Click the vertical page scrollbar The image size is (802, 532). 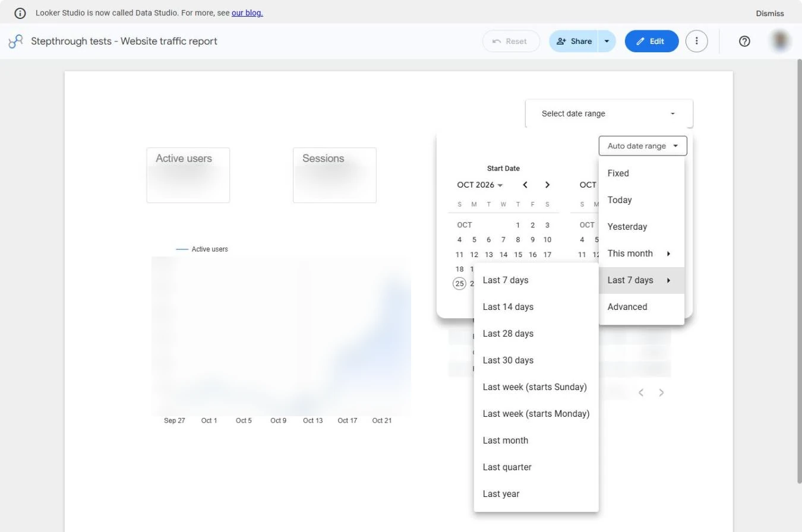click(x=799, y=271)
